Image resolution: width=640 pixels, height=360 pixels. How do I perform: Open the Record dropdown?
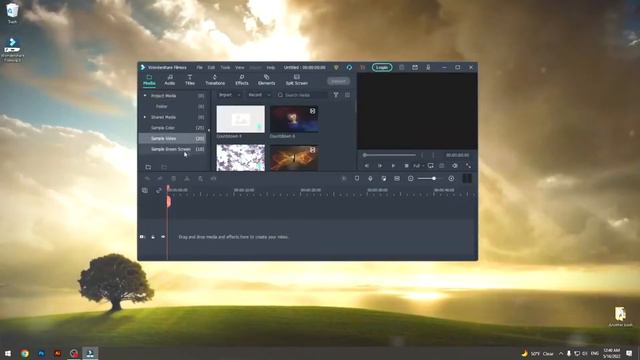(259, 95)
